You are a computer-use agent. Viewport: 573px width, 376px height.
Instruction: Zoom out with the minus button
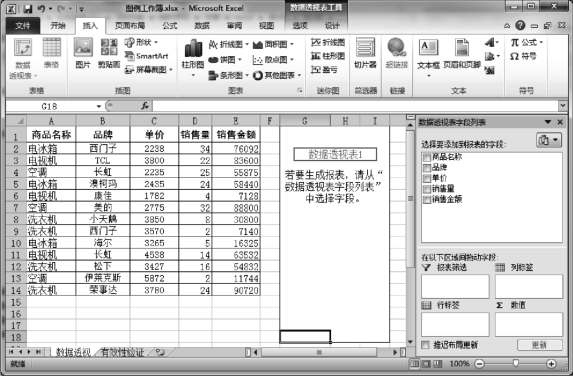(x=479, y=364)
